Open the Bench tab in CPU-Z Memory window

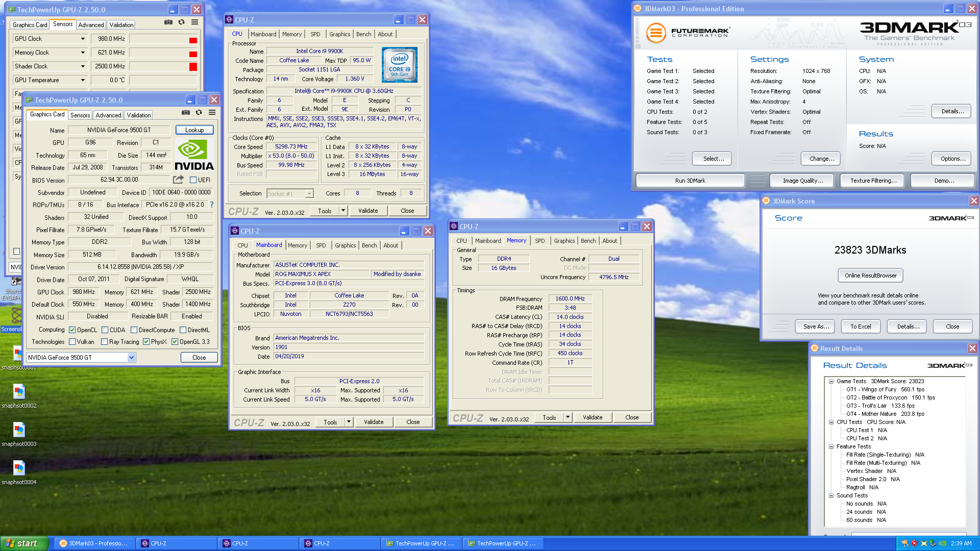588,241
